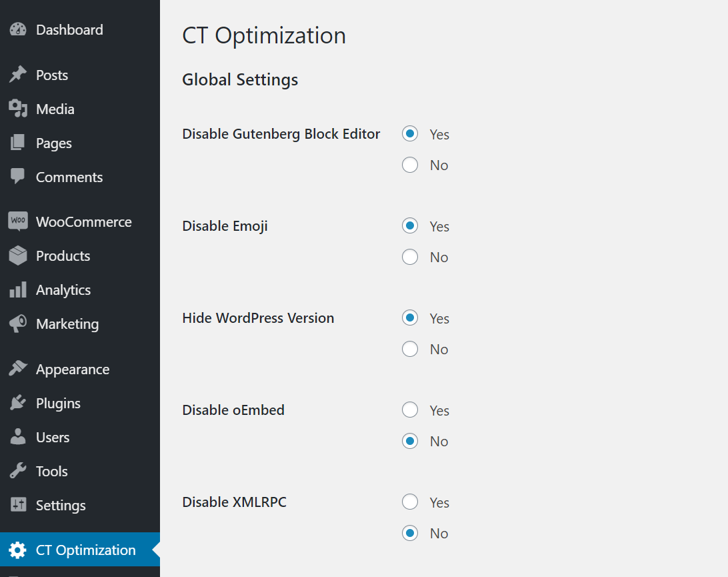Click the "Disable Emoji" setting label

click(225, 226)
